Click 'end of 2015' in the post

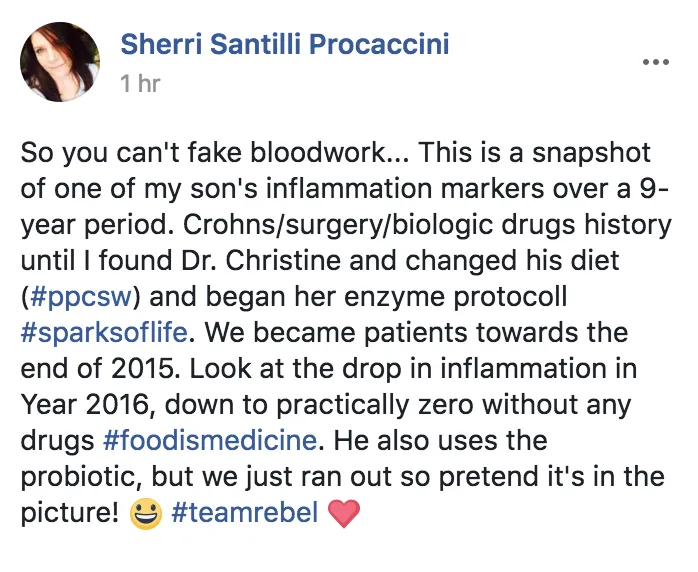(97, 369)
